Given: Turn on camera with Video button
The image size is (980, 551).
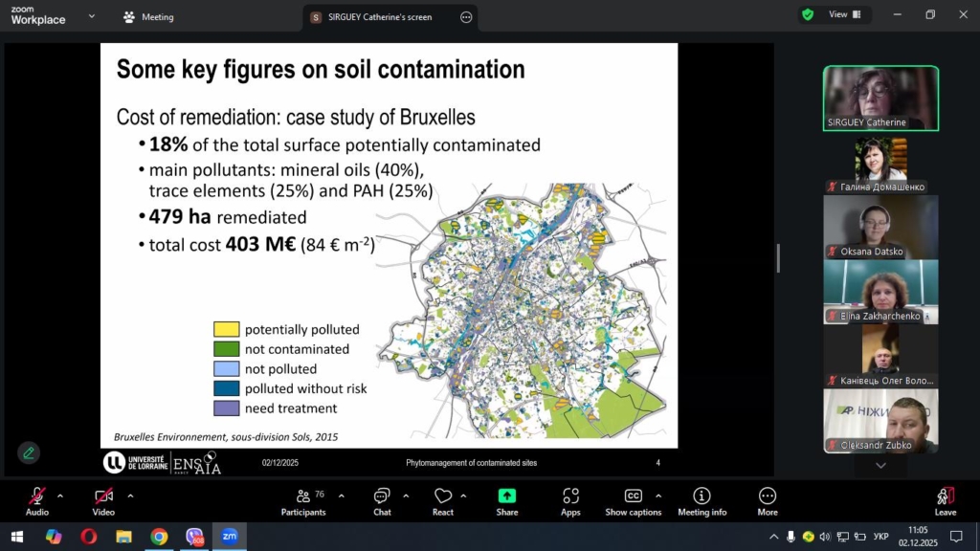Looking at the screenshot, I should (x=103, y=500).
